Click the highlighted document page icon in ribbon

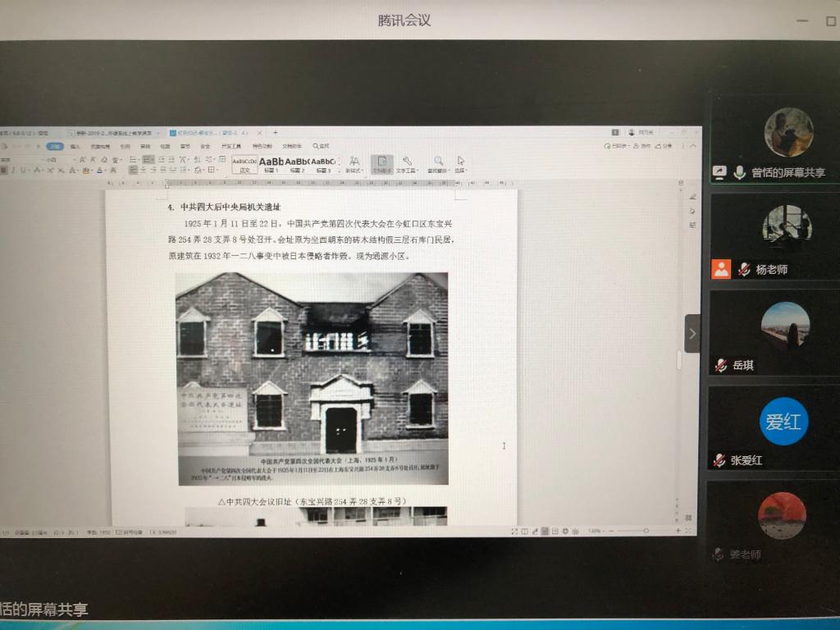coord(381,162)
